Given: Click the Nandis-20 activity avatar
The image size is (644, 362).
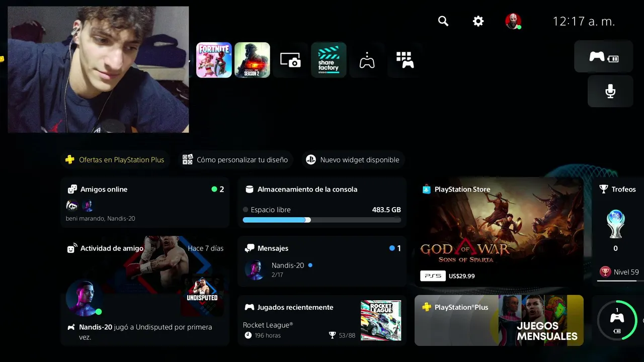Looking at the screenshot, I should 84,298.
